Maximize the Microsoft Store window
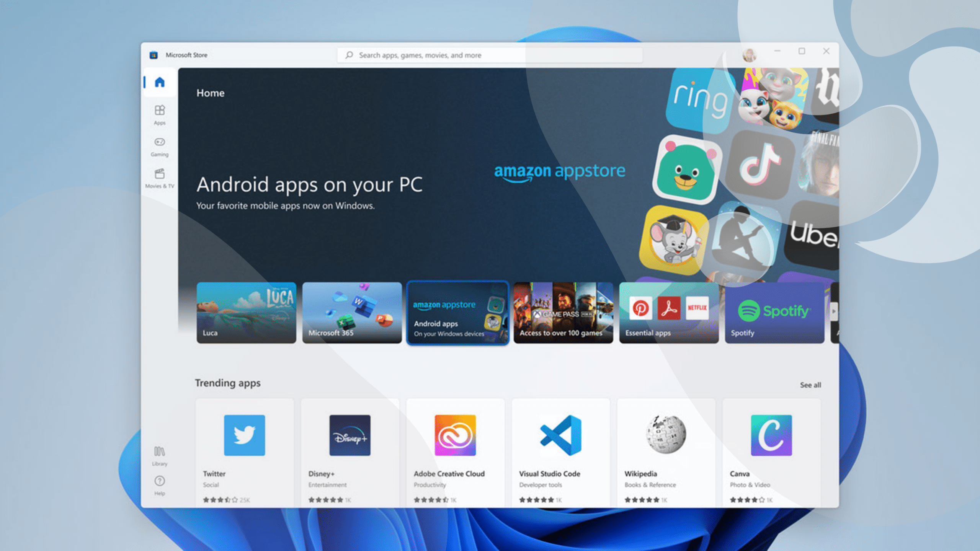This screenshot has width=980, height=551. (802, 51)
